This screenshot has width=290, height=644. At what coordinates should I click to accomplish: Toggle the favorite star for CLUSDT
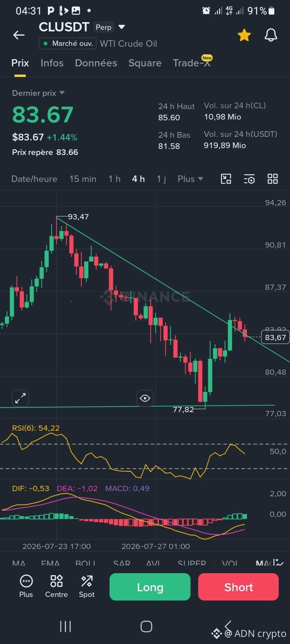click(244, 35)
